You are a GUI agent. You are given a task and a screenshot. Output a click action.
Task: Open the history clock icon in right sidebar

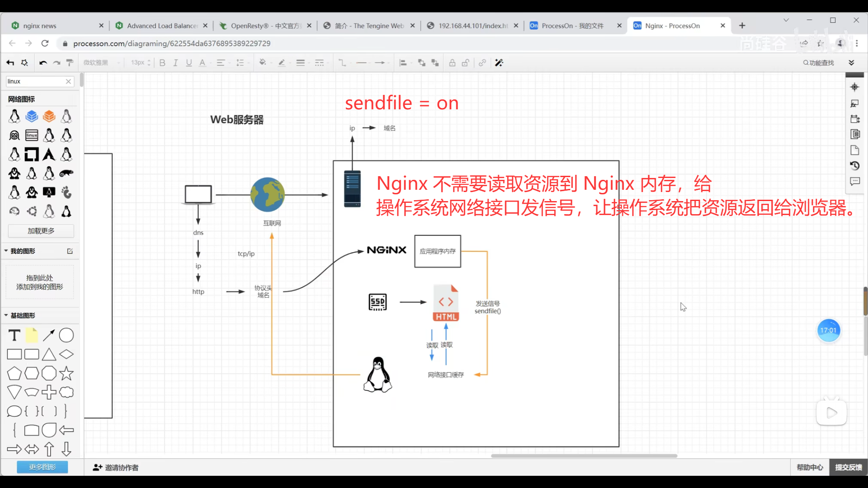pos(854,166)
